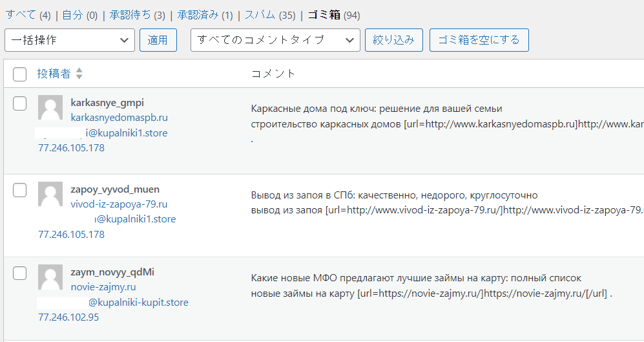Click the sort arrows beside 投稿者
The image size is (644, 342).
(79, 74)
